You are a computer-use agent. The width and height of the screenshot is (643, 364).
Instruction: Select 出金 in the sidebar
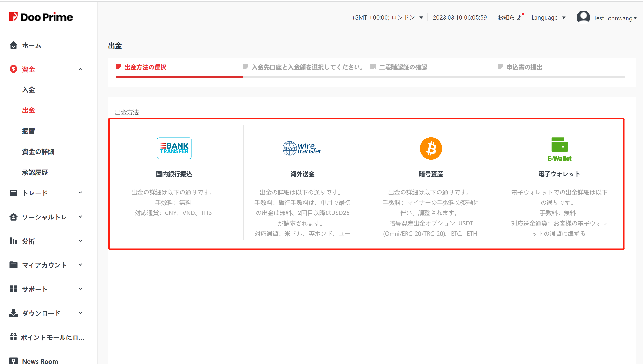28,110
